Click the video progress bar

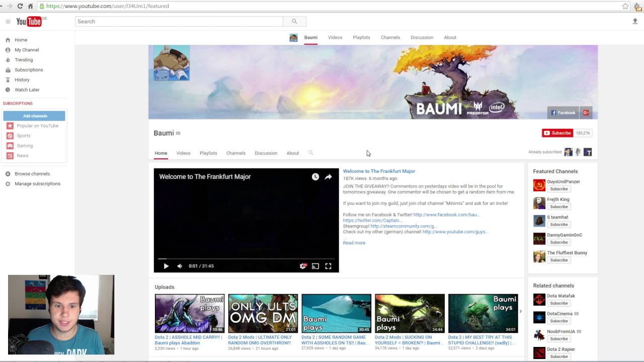point(246,258)
